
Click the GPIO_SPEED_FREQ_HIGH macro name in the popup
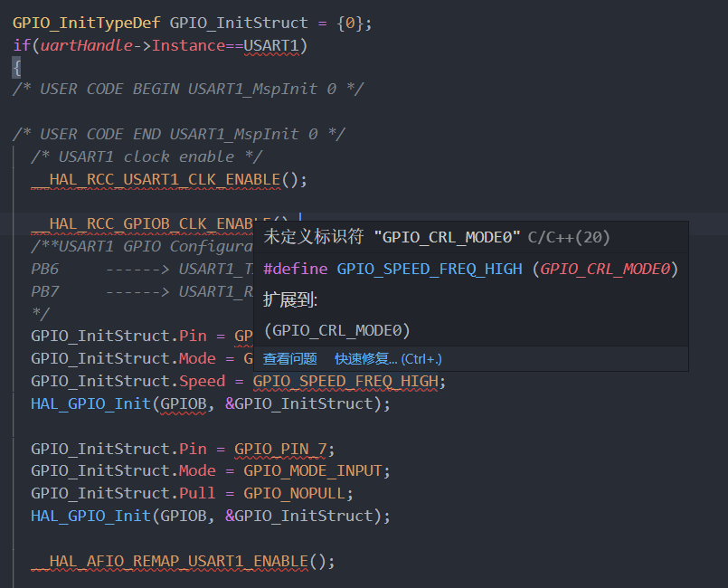[x=430, y=269]
